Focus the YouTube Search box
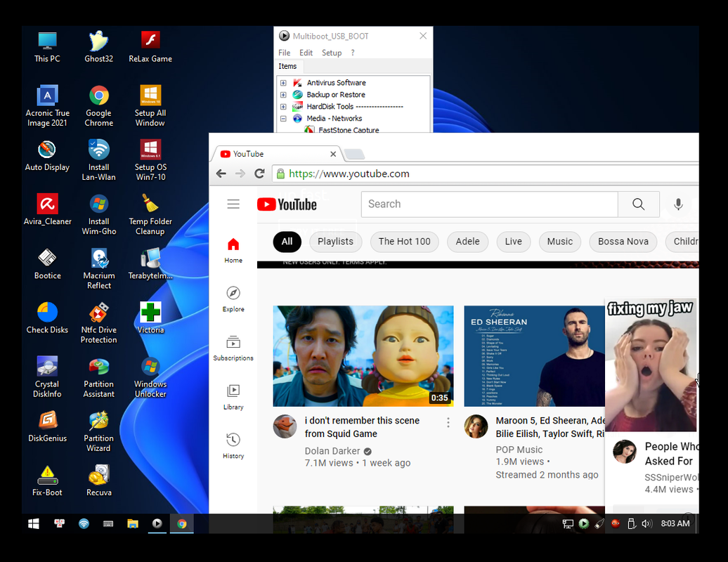This screenshot has width=728, height=562. coord(489,204)
